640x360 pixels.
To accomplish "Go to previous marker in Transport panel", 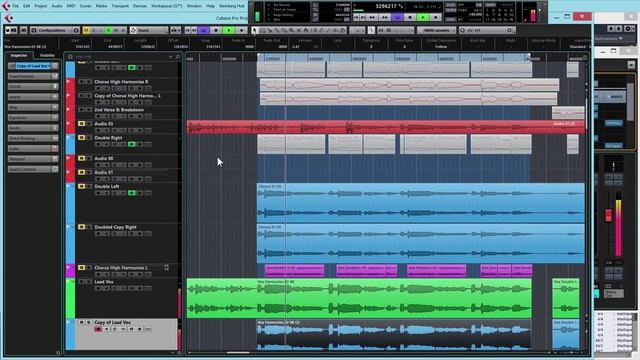I will 357,17.
